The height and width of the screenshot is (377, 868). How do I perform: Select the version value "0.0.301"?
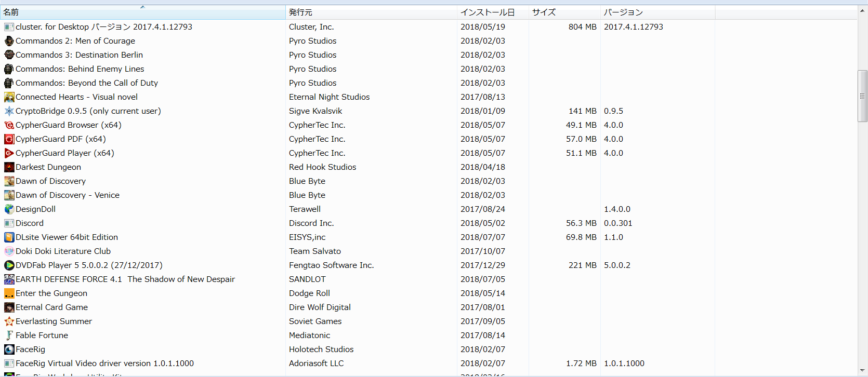click(x=618, y=223)
